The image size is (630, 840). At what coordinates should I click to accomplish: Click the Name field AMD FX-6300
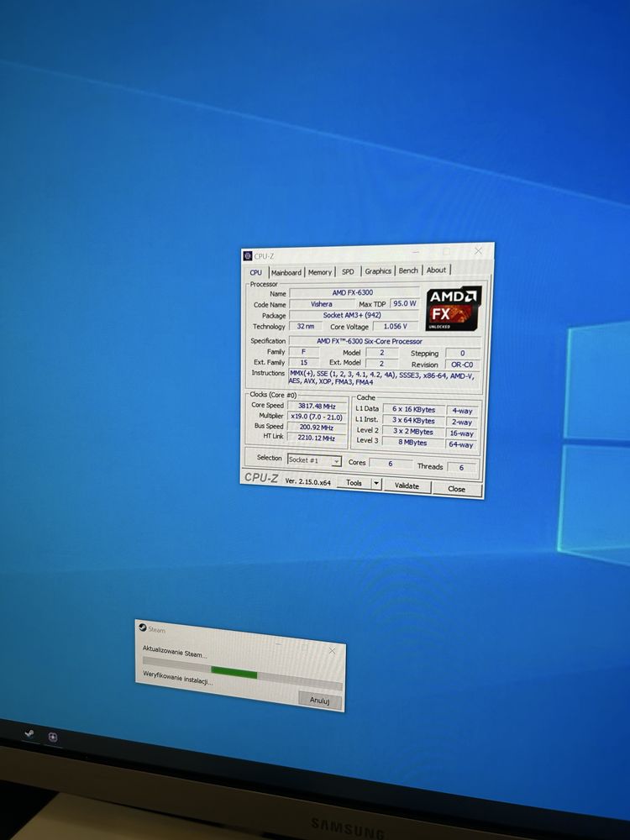pos(354,292)
